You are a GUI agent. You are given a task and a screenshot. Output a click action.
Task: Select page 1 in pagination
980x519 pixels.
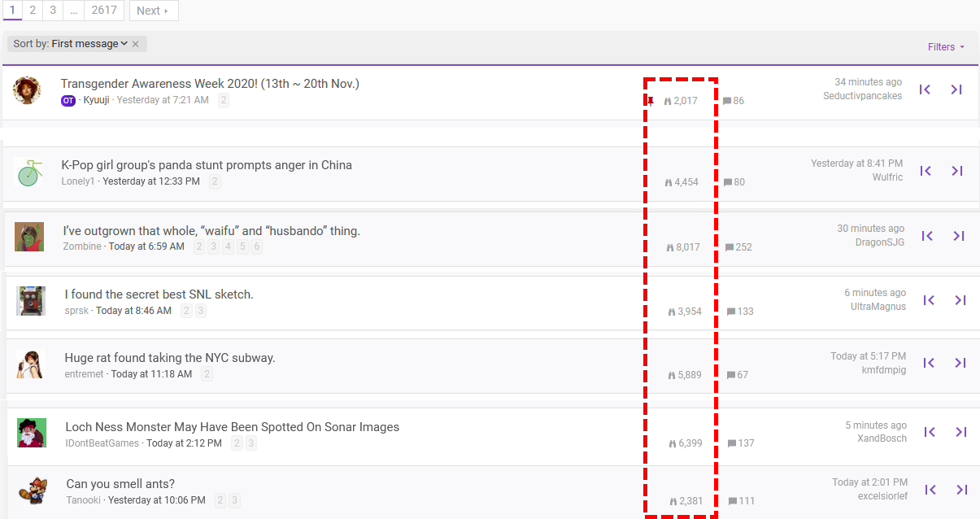(12, 11)
